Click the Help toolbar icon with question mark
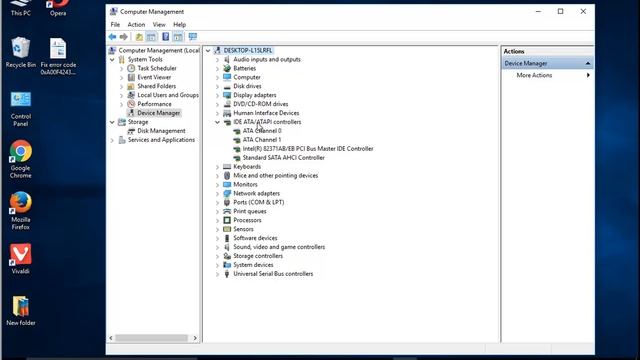 point(165,37)
